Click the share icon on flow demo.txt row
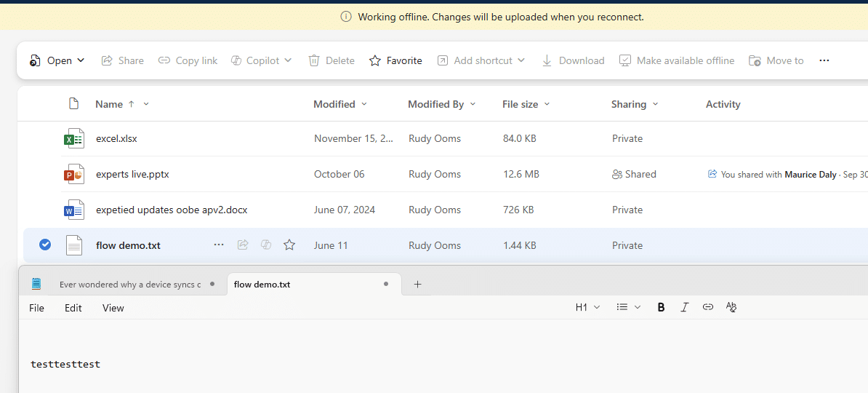868x393 pixels. (243, 245)
